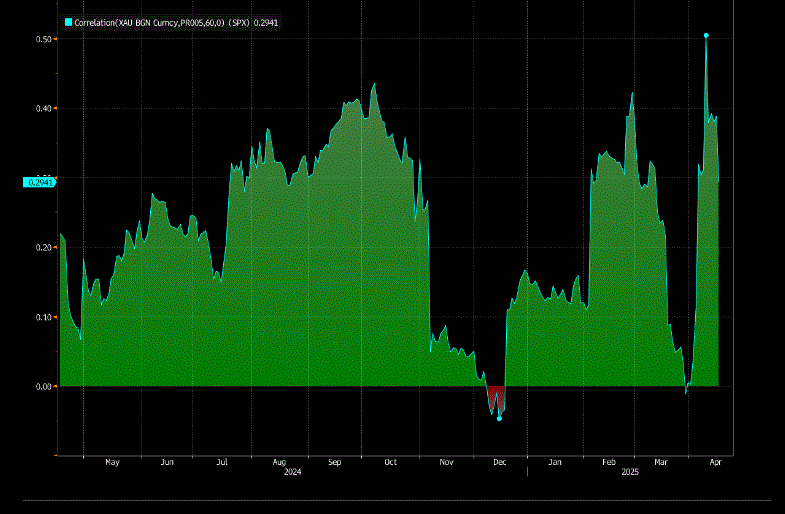Click the 0.00 y-axis label
The width and height of the screenshot is (785, 514).
pos(44,386)
